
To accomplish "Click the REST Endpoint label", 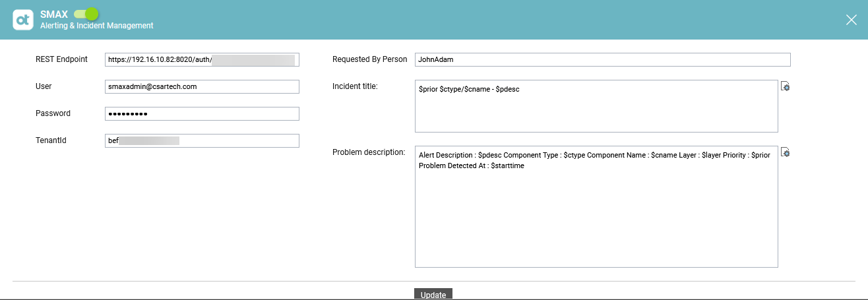I will (61, 59).
